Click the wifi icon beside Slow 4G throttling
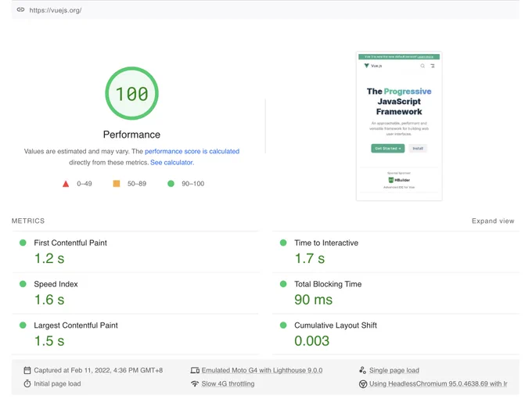Image resolution: width=532 pixels, height=399 pixels. [195, 383]
